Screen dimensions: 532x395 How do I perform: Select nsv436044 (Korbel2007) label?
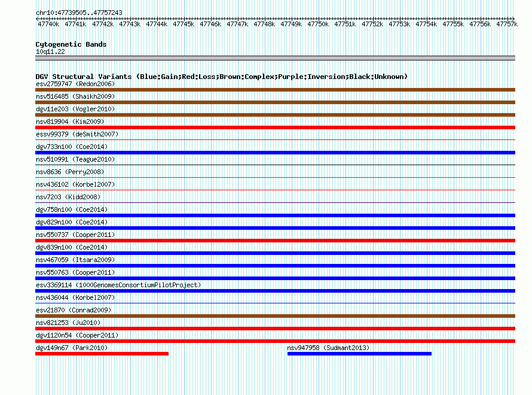pos(75,297)
